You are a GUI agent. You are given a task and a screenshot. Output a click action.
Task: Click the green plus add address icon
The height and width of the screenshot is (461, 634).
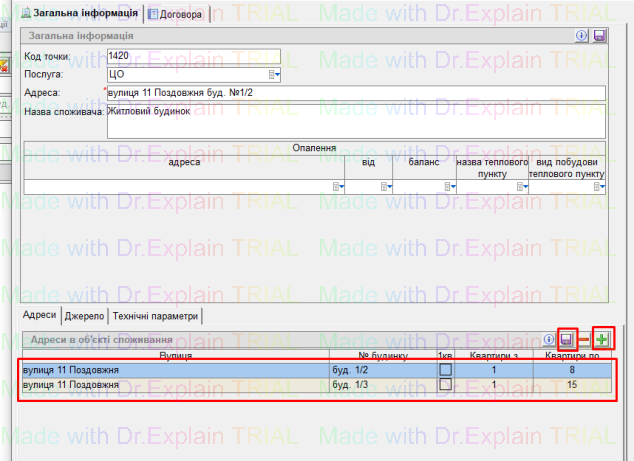click(602, 340)
